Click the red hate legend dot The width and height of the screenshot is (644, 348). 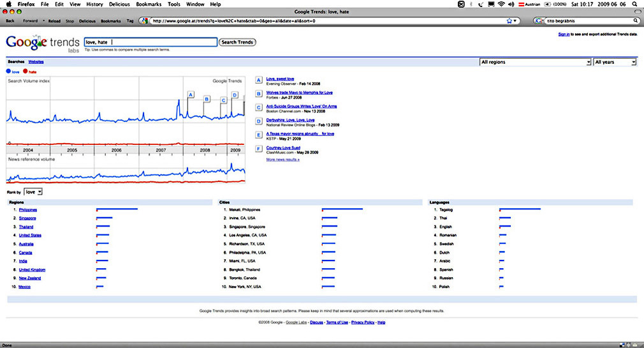[x=25, y=71]
